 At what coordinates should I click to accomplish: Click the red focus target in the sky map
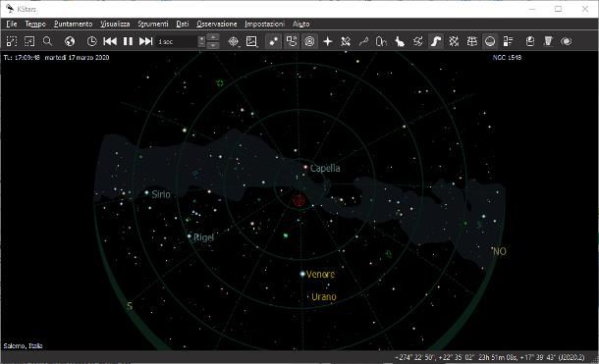click(299, 200)
